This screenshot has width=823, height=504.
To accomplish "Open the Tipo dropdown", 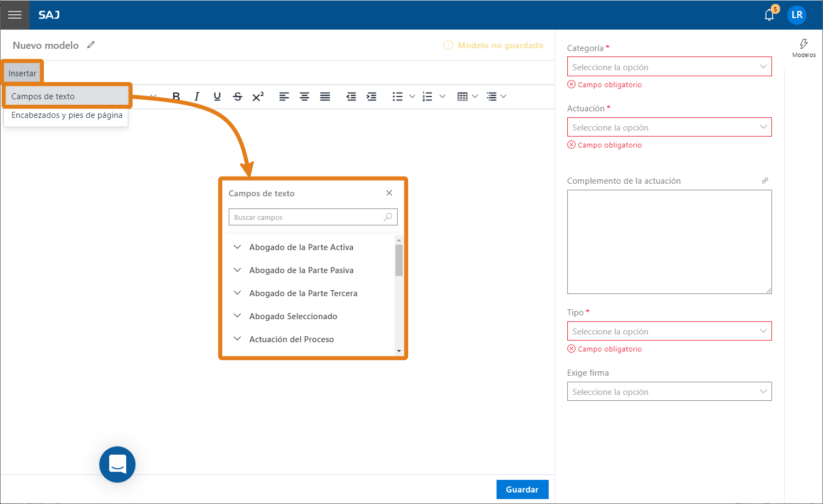I will pyautogui.click(x=669, y=331).
